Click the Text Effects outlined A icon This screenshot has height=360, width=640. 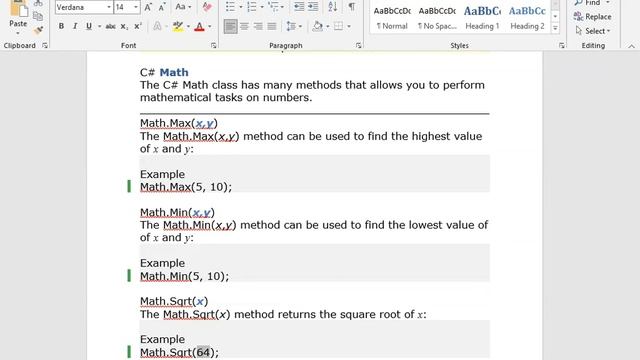pos(157,26)
